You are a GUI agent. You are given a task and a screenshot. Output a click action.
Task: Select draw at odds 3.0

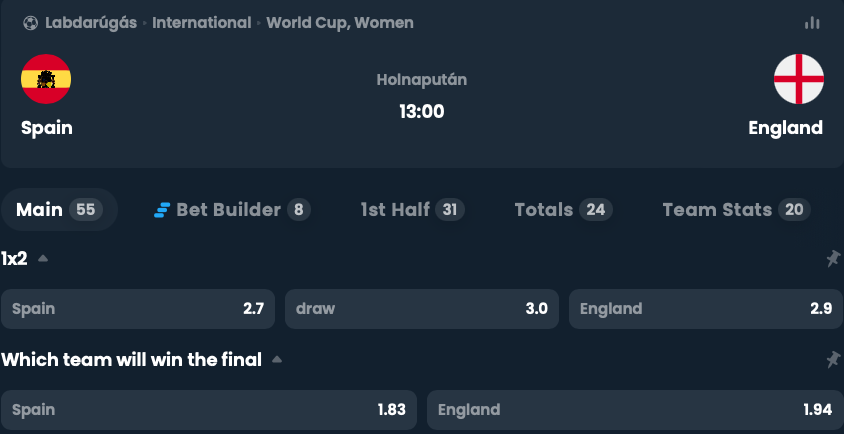422,309
